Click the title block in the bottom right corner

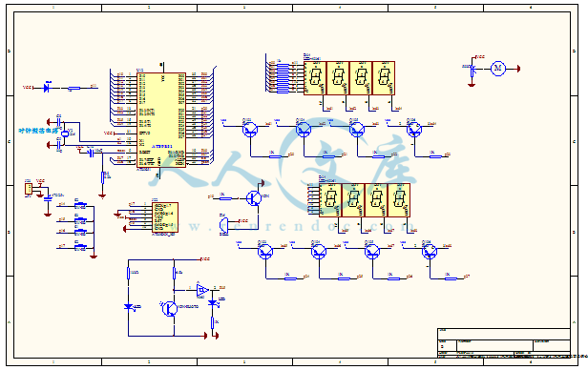504,342
